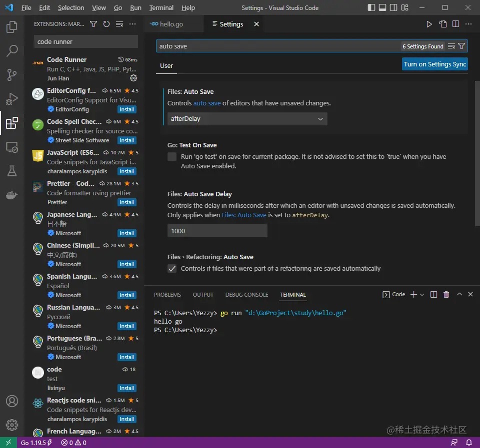480x448 pixels.
Task: Open the Source Control view
Action: 12,74
